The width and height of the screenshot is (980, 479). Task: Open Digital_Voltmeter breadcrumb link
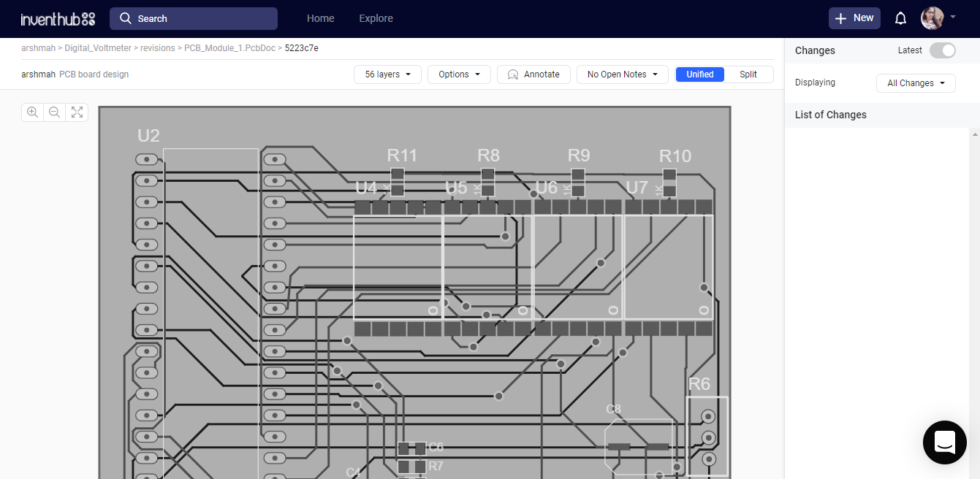(x=98, y=48)
